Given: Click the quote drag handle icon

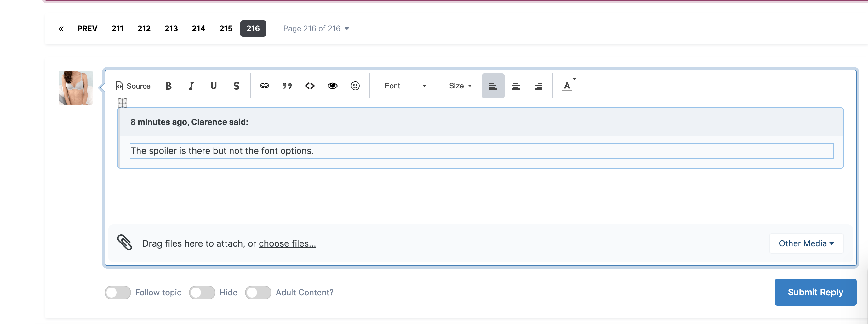Looking at the screenshot, I should tap(122, 103).
